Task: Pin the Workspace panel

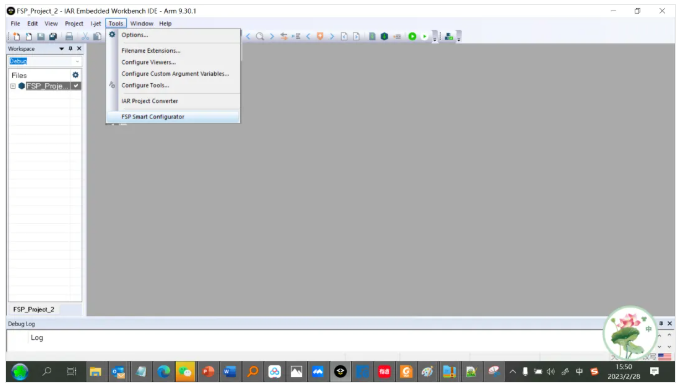Action: (70, 49)
